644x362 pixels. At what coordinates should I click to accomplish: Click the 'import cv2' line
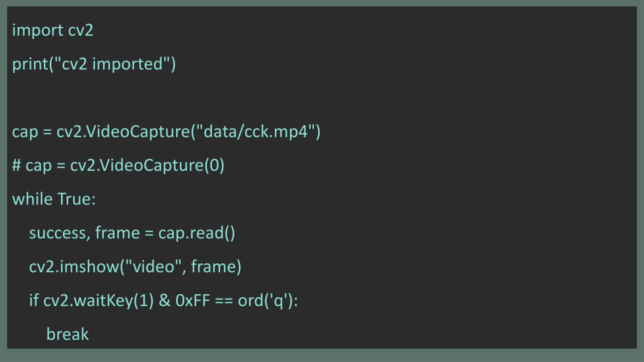pyautogui.click(x=53, y=31)
